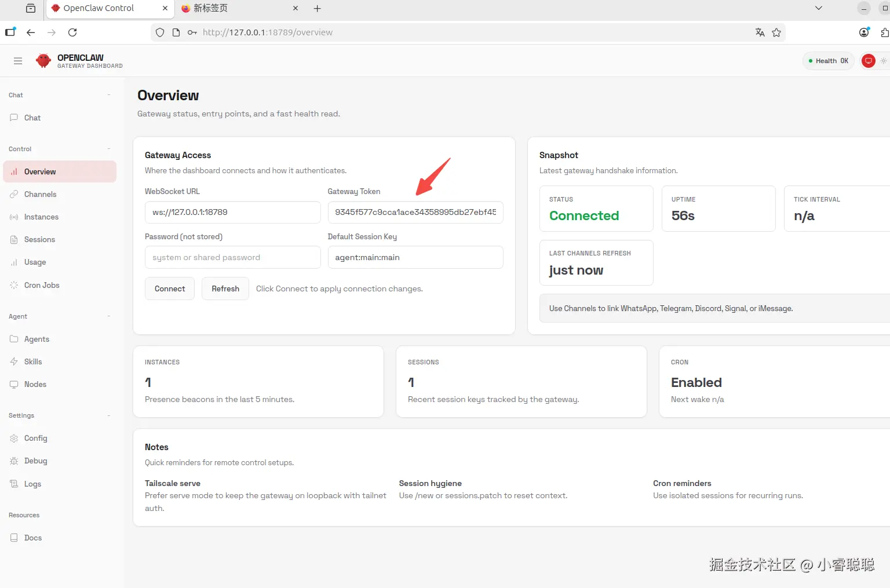
Task: Collapse the Settings sidebar section
Action: (x=108, y=415)
